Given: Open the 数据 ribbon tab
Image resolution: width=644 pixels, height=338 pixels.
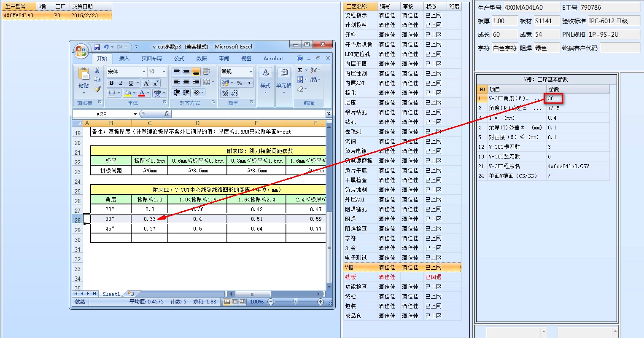Looking at the screenshot, I should (202, 59).
